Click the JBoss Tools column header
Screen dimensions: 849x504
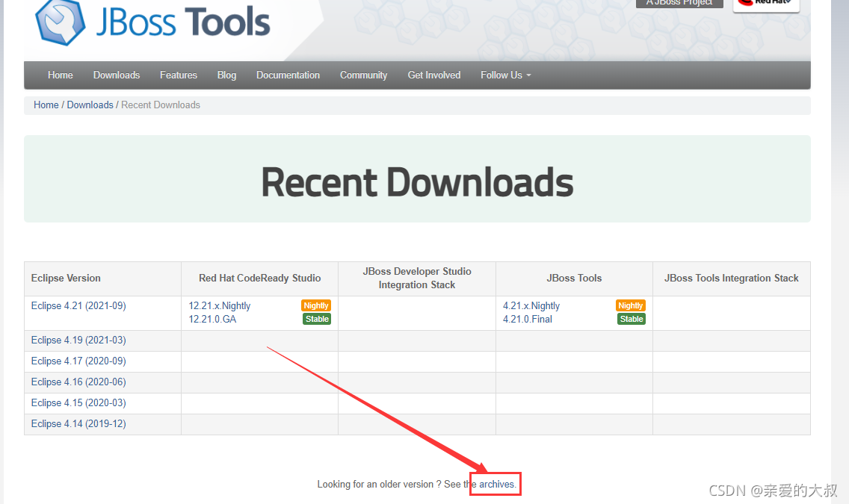[574, 278]
